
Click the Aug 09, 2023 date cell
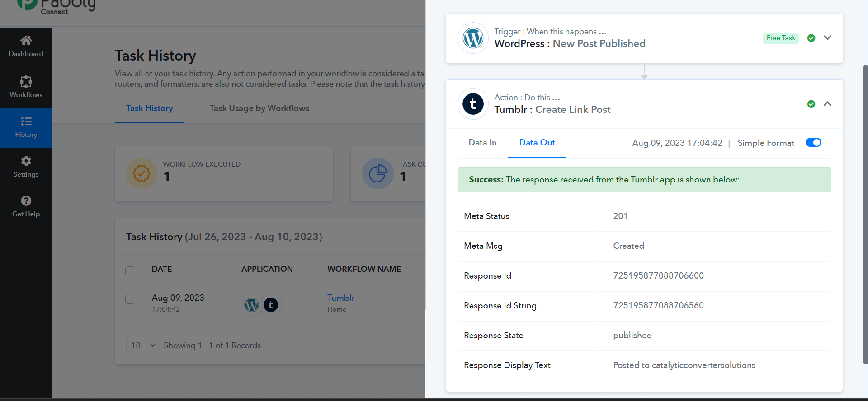(x=178, y=298)
